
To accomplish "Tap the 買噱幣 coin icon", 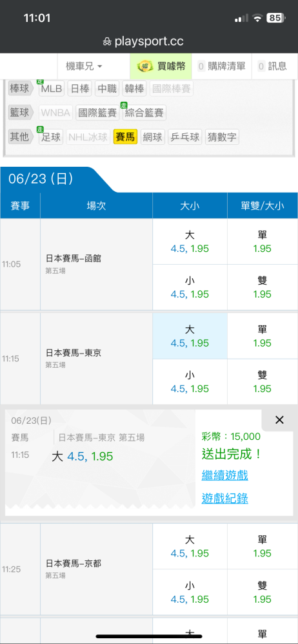I will [145, 66].
